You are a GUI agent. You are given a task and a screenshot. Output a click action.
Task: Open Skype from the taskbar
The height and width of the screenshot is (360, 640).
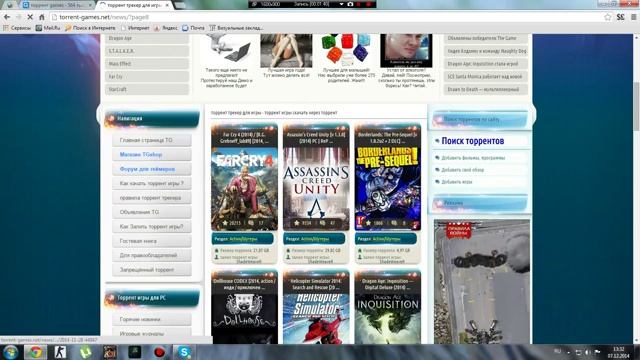184,352
